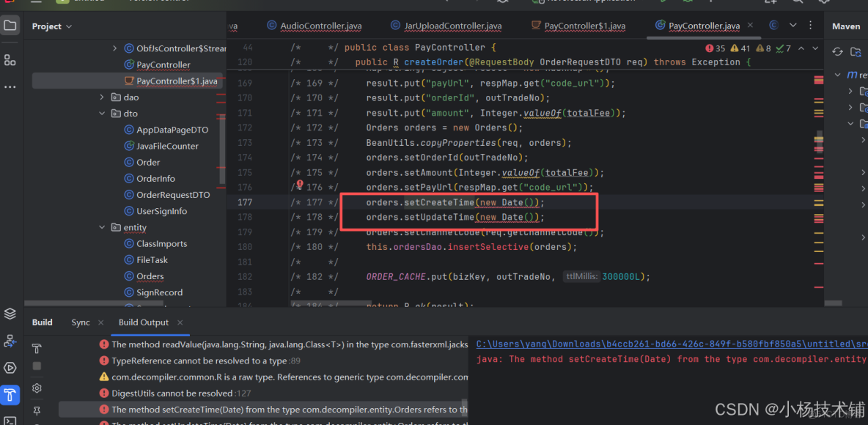Click the search magnifier in the toolbar

coord(799,3)
